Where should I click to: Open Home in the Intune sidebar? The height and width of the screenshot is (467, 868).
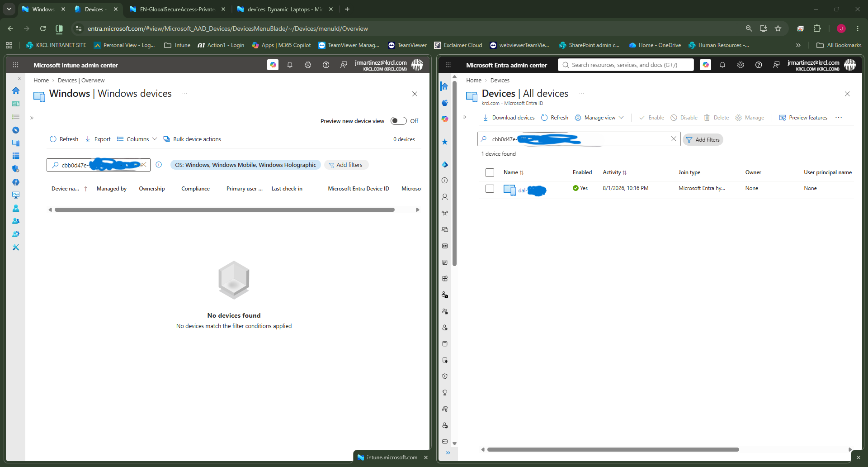coord(16,91)
